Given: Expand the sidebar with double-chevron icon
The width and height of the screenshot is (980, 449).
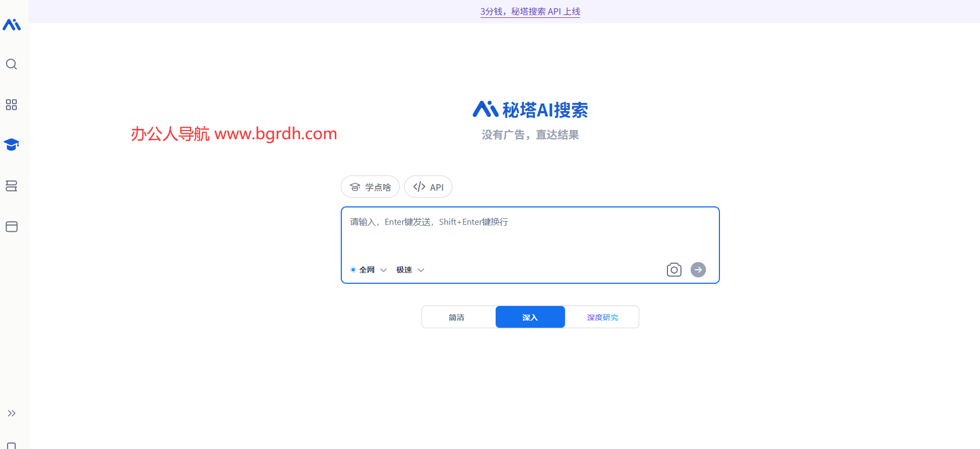Looking at the screenshot, I should [11, 413].
